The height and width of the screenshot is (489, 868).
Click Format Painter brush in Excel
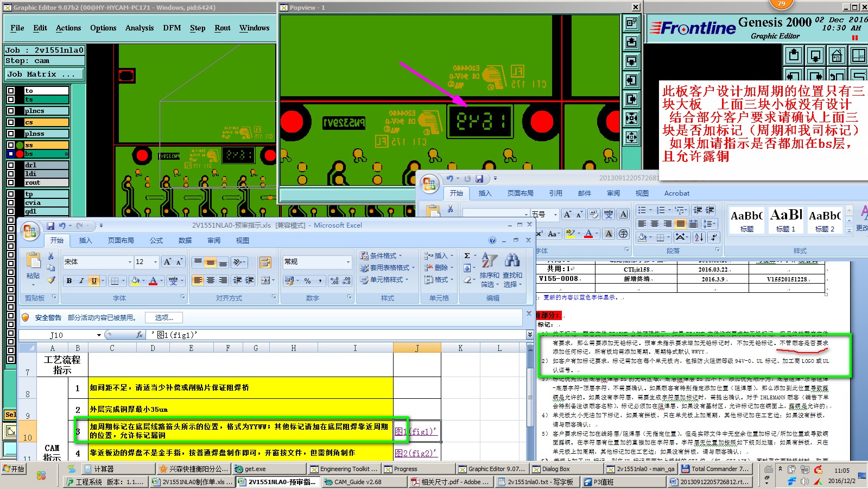click(x=51, y=280)
